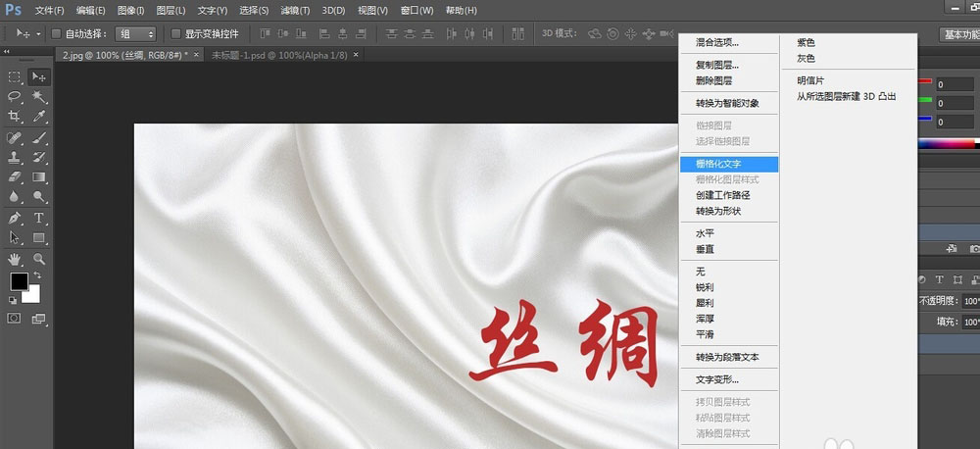This screenshot has height=449, width=980.
Task: Select the Eyedropper tool
Action: (39, 117)
